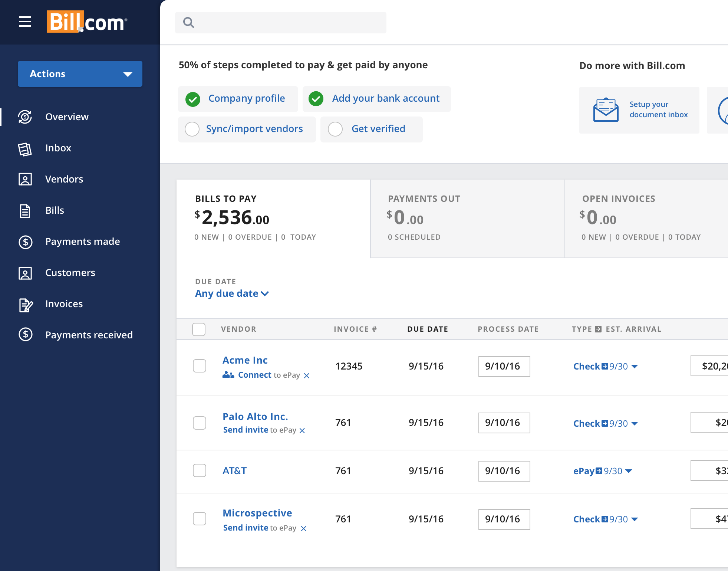This screenshot has width=728, height=571.
Task: Check the Acme Inc bill checkbox
Action: pos(200,366)
